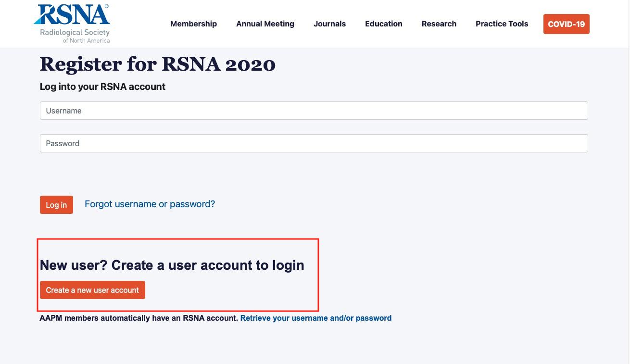Focus the Username input field

(x=314, y=111)
